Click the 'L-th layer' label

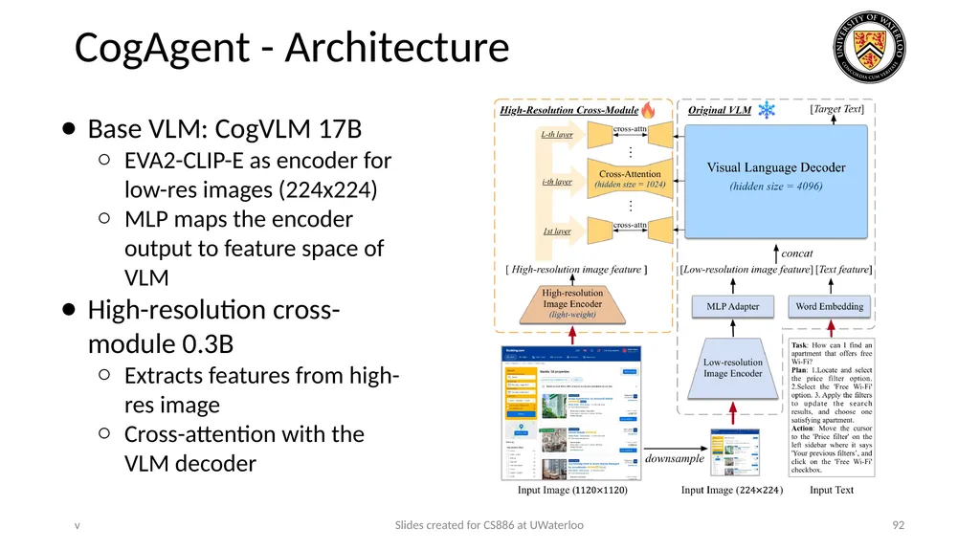click(x=557, y=134)
